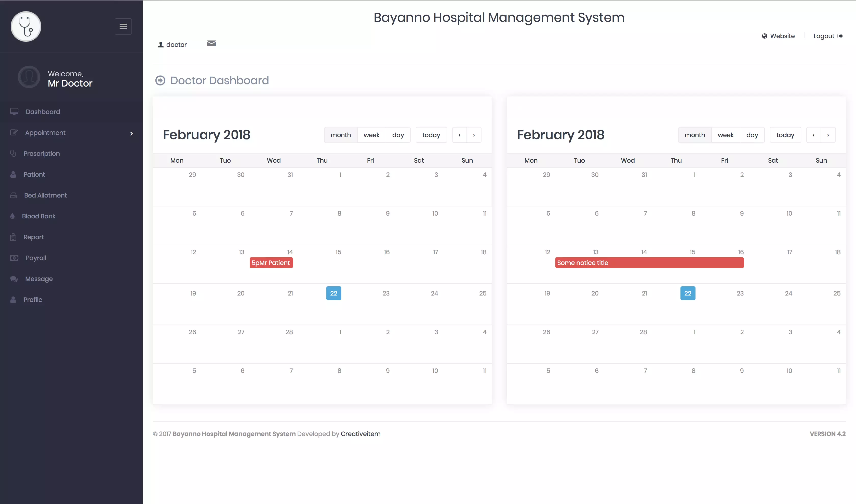The width and height of the screenshot is (856, 504).
Task: Click the Appointment edit icon
Action: tap(14, 132)
